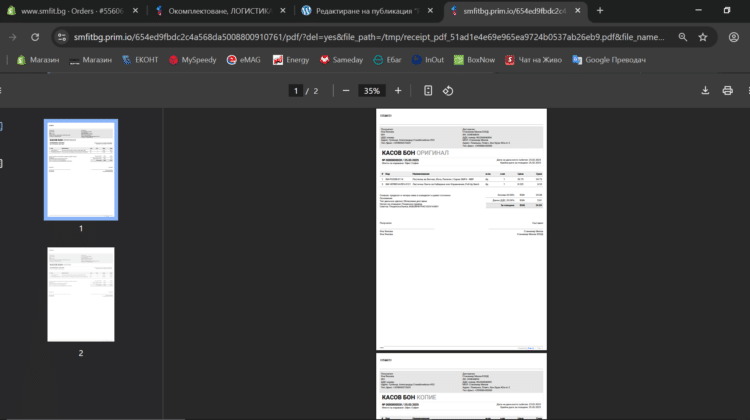
Task: Click the zoom percentage field
Action: point(372,90)
